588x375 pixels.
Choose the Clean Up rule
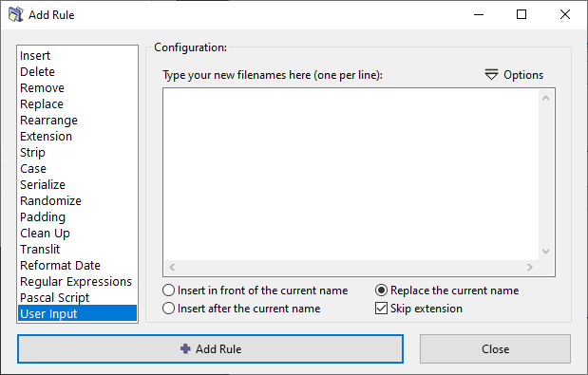77,233
